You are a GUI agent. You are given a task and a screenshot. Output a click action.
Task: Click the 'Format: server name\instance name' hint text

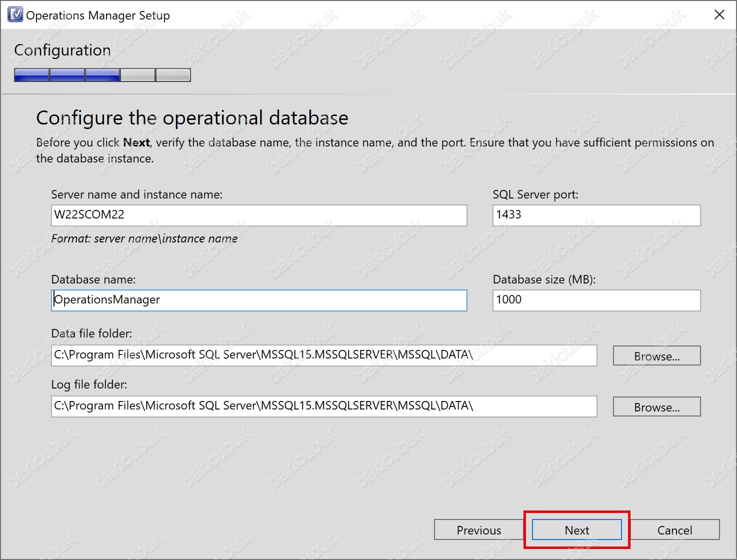point(144,238)
